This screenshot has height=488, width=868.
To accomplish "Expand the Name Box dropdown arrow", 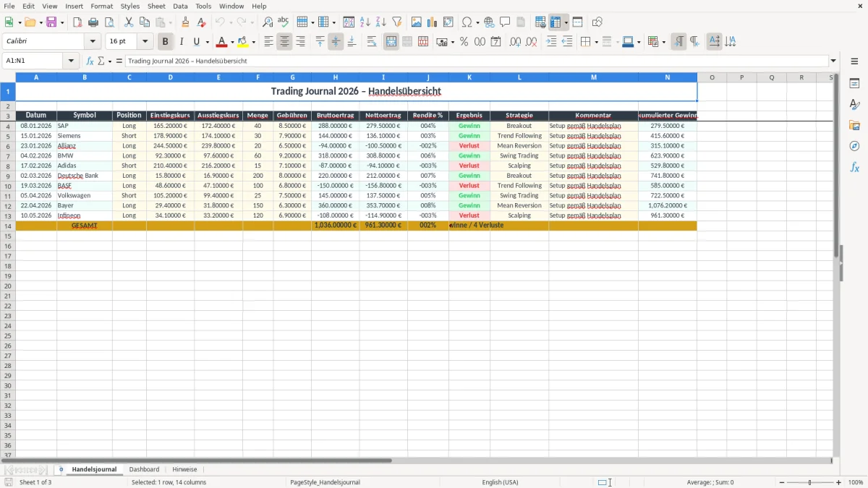I will [x=72, y=61].
